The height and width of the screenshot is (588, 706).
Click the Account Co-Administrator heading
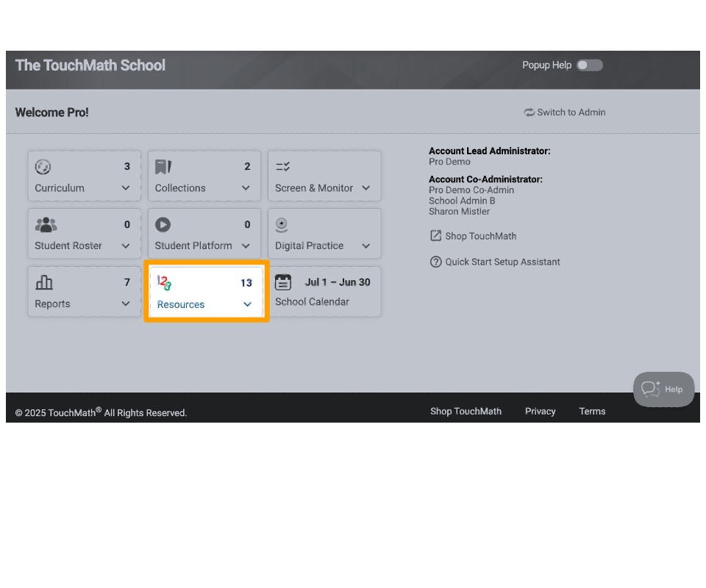coord(485,179)
